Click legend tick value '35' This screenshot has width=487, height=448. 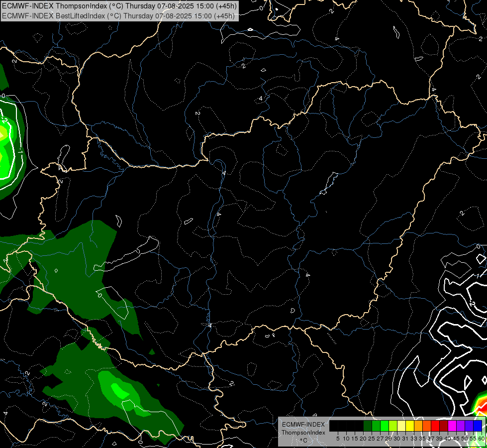422,439
